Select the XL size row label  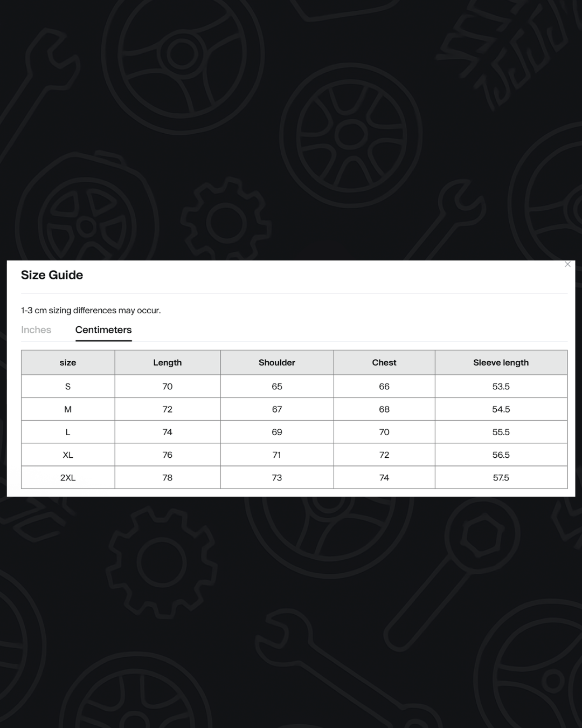[68, 455]
